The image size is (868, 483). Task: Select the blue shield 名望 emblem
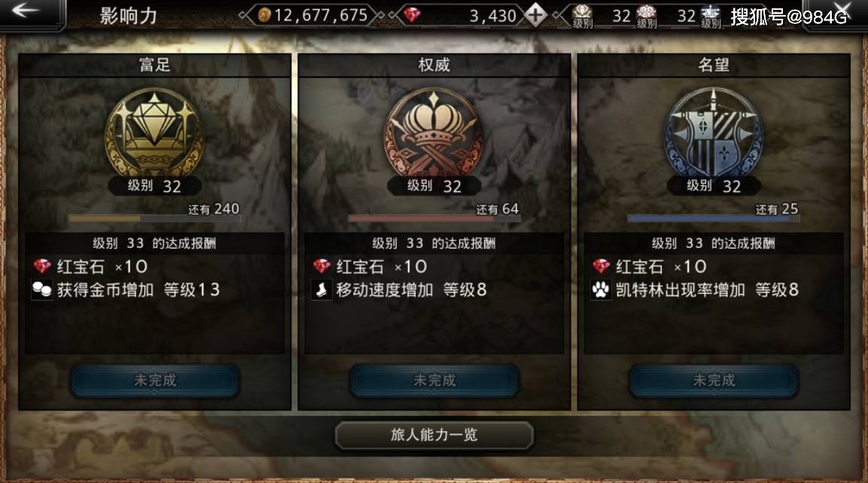[x=713, y=133]
